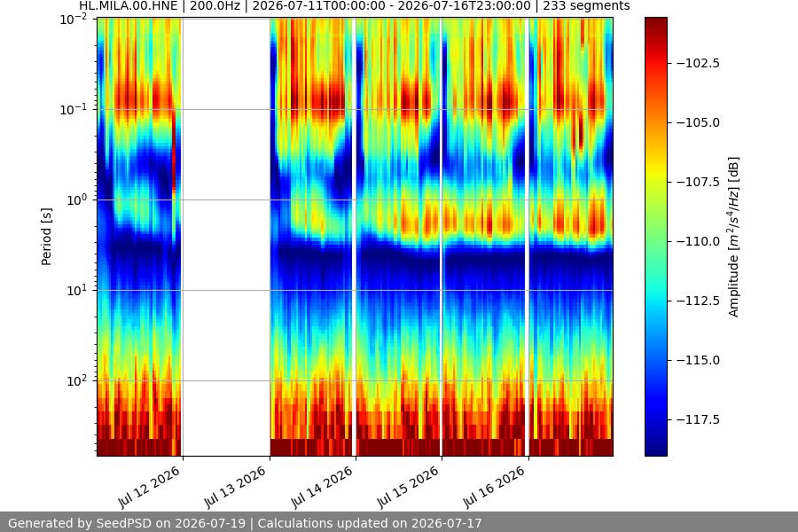
Task: Click the '-110.0' colorbar tick value
Action: pos(699,241)
